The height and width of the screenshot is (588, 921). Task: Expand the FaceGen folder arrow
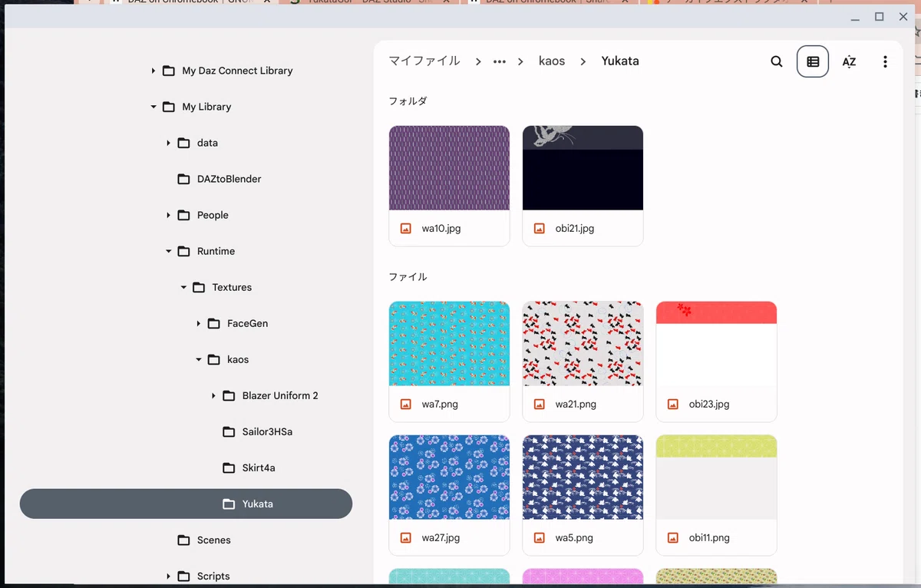198,323
